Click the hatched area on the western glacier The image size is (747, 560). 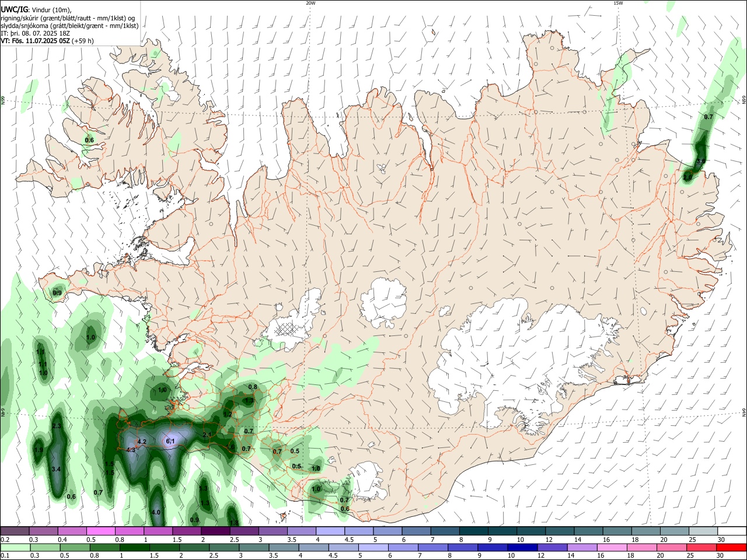tap(288, 330)
